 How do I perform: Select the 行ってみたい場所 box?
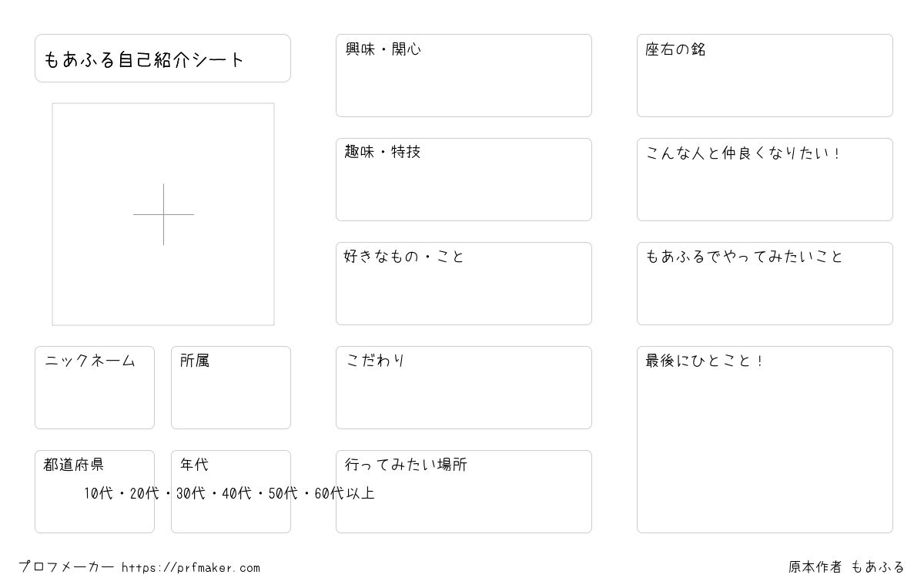pyautogui.click(x=464, y=492)
